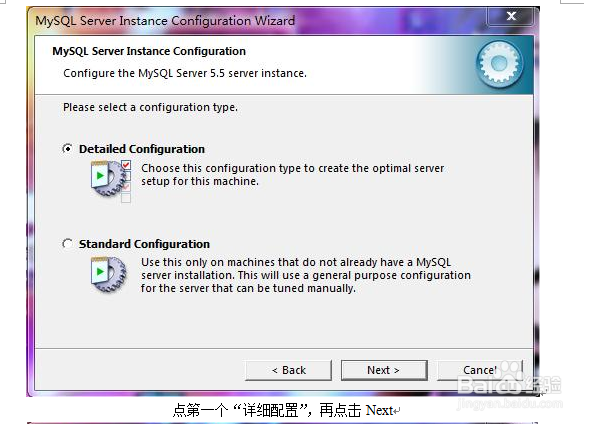Click the 'general purpose configuration' description text
The height and width of the screenshot is (424, 596).
point(306,275)
